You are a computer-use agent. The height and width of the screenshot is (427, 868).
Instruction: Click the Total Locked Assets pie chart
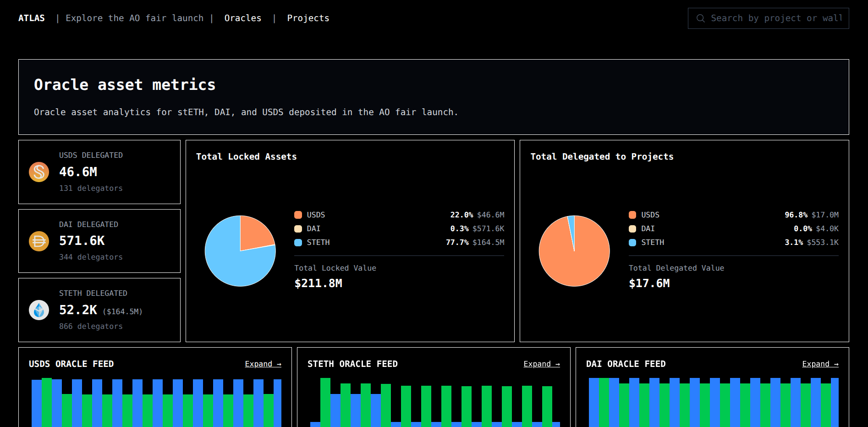tap(240, 251)
